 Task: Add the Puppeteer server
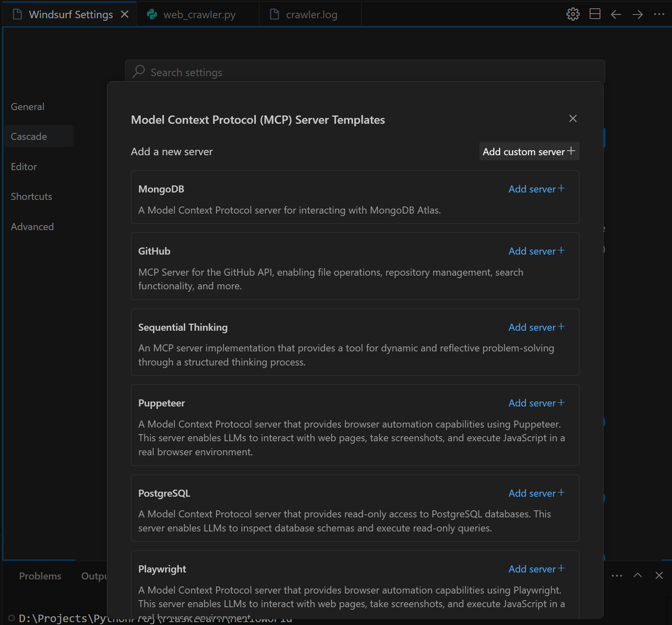[537, 403]
